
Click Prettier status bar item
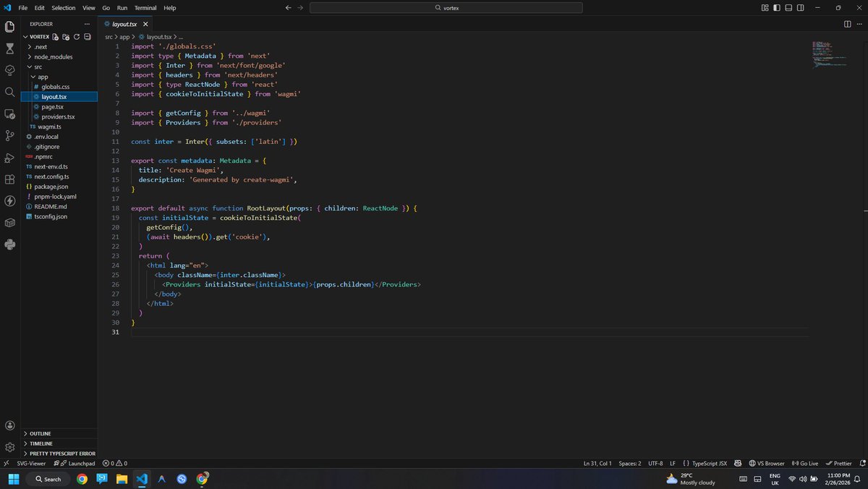click(x=838, y=463)
